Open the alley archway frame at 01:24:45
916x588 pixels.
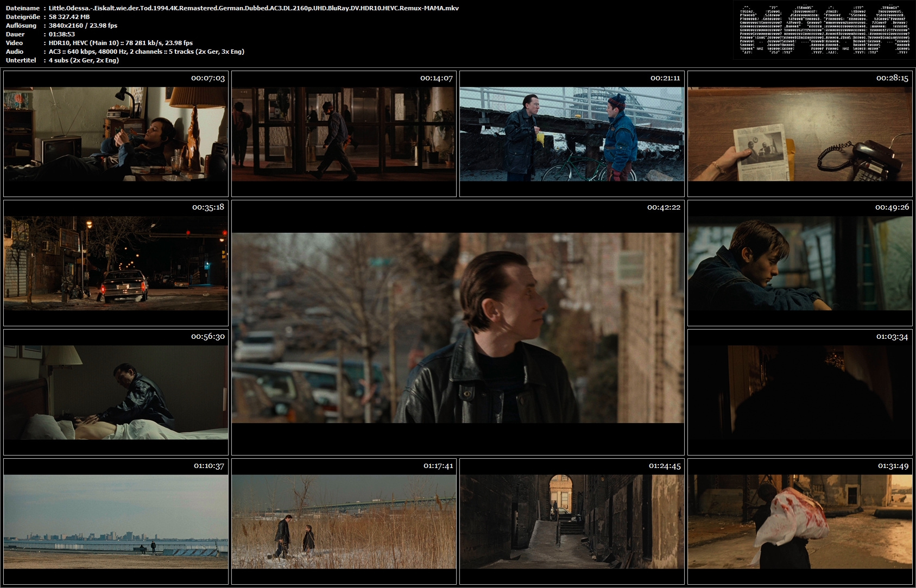point(572,521)
